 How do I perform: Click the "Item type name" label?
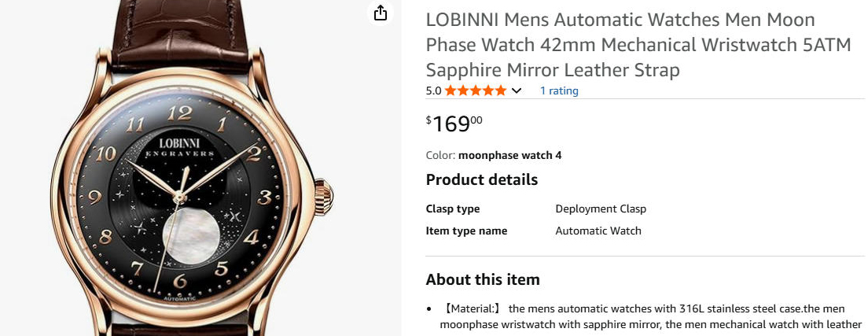[466, 231]
